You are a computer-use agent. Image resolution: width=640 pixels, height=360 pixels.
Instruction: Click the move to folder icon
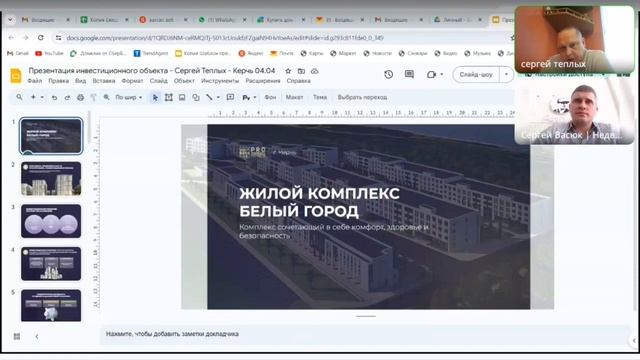coord(301,71)
